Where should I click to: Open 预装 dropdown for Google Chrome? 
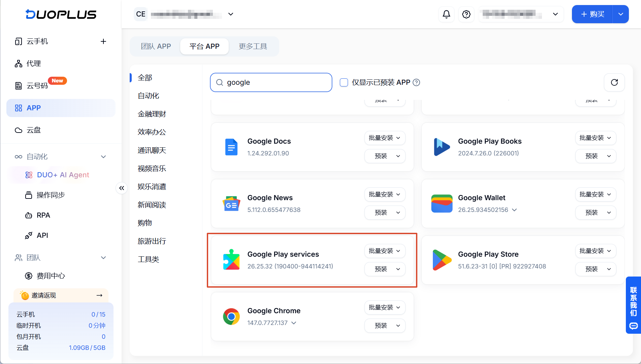(x=385, y=326)
